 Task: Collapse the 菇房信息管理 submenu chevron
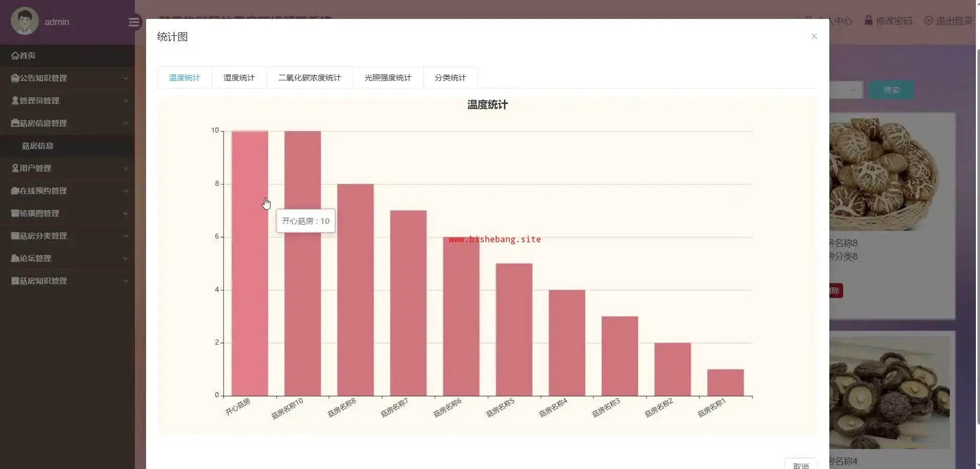pyautogui.click(x=126, y=123)
